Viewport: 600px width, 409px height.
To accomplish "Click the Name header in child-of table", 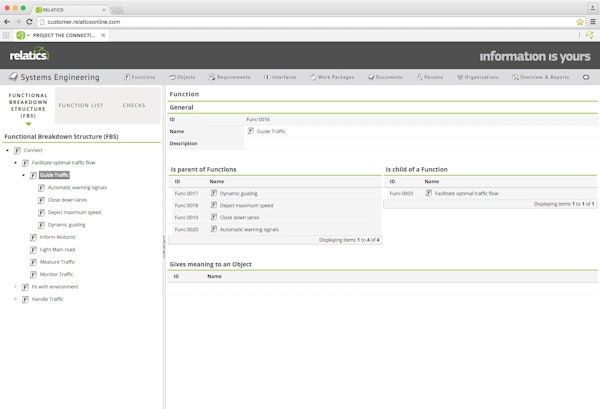I will coord(432,181).
